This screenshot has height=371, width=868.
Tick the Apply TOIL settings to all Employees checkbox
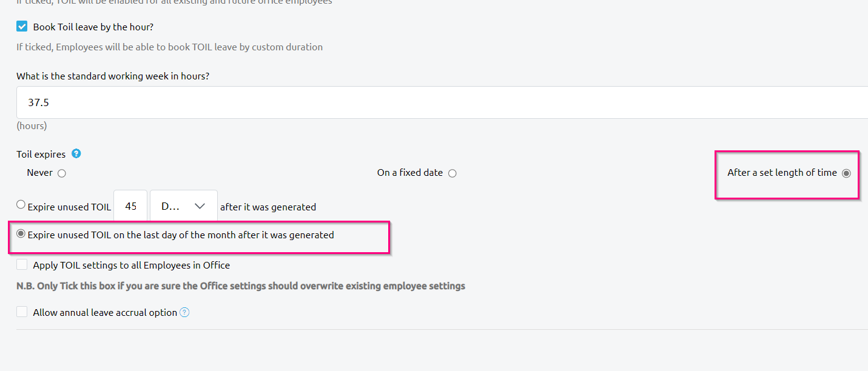click(x=22, y=265)
